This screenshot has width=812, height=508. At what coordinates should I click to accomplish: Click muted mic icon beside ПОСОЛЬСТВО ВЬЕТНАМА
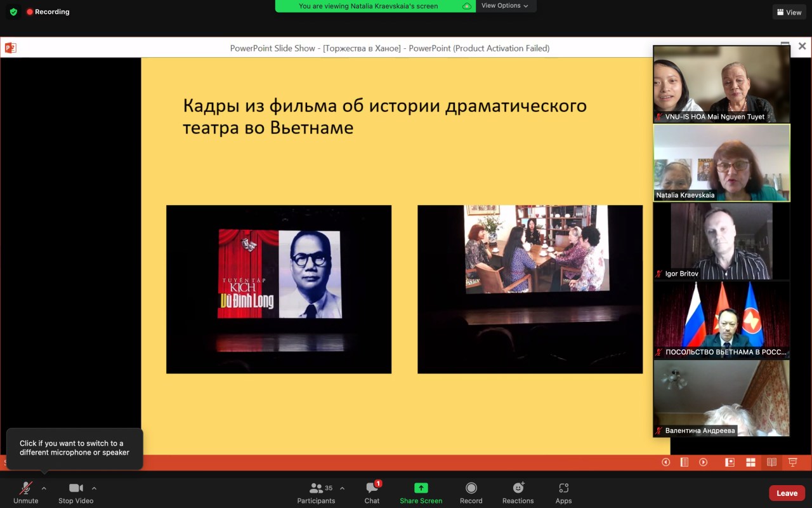659,352
